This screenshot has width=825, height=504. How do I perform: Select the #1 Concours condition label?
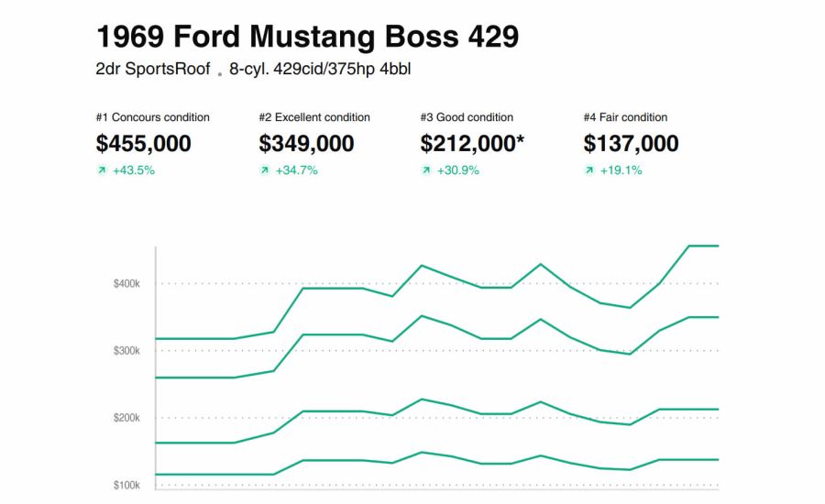(x=152, y=117)
